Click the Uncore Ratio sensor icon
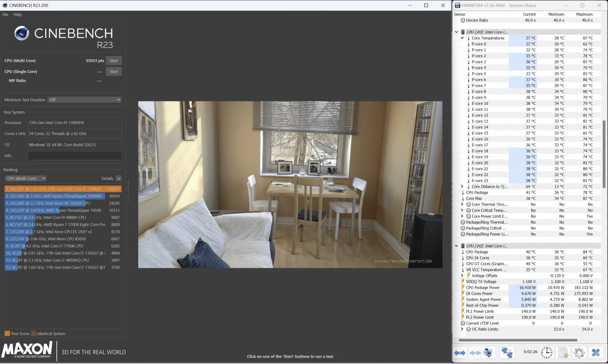The width and height of the screenshot is (608, 364). click(x=463, y=20)
